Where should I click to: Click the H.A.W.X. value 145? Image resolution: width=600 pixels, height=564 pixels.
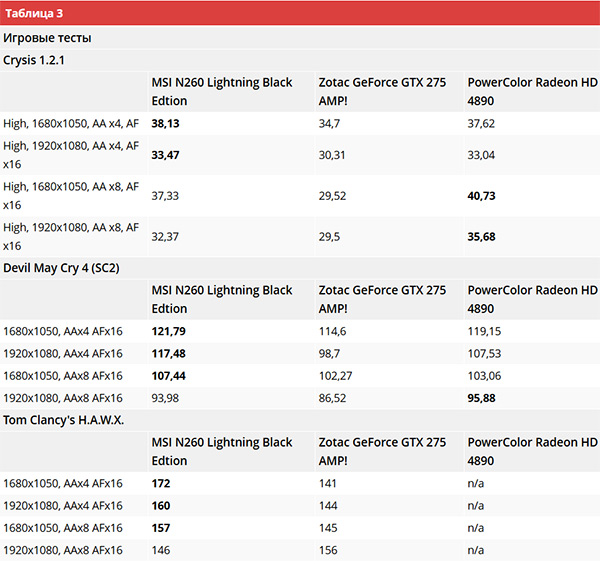click(x=328, y=528)
